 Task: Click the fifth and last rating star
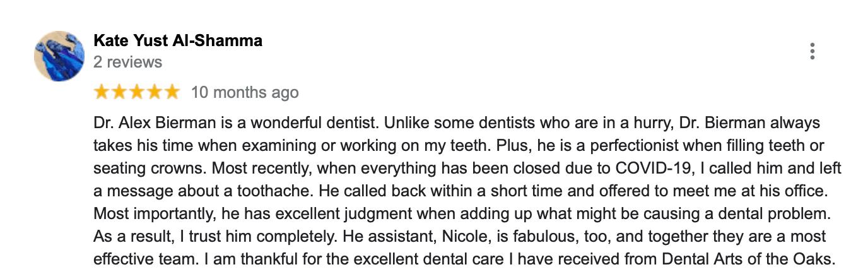[x=172, y=93]
